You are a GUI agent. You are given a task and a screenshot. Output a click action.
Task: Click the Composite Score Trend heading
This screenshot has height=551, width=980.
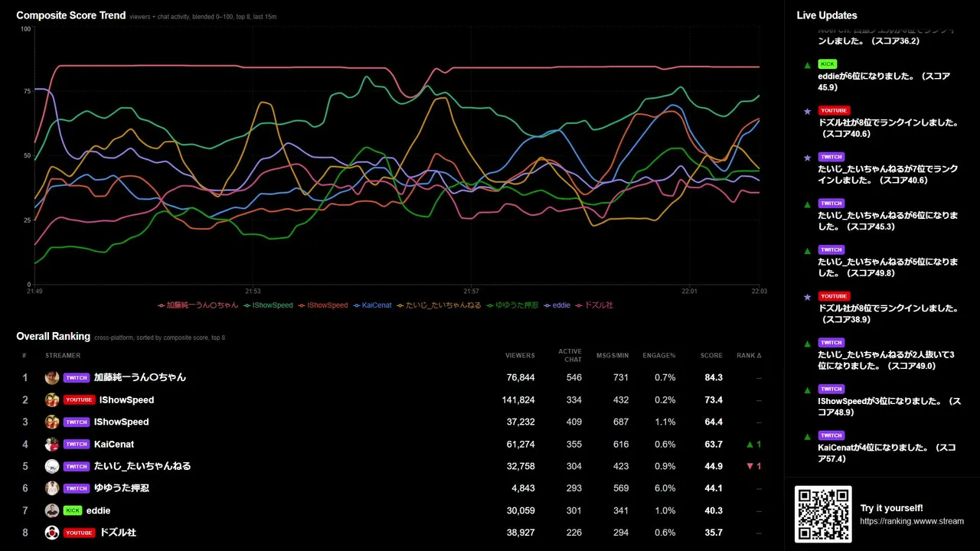(71, 15)
